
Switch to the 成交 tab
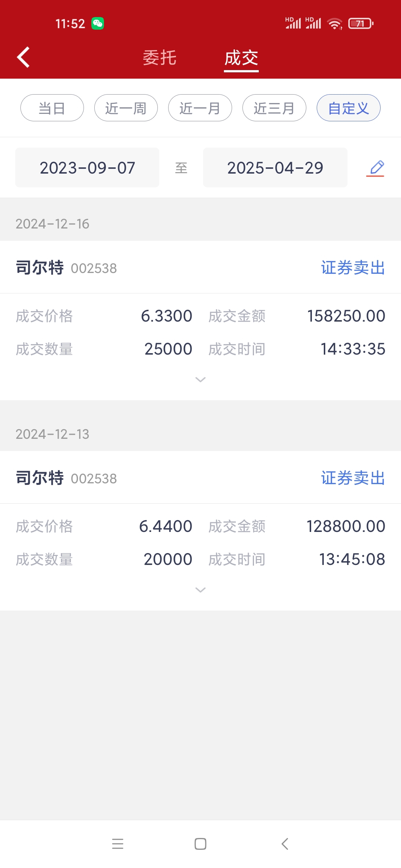[241, 58]
